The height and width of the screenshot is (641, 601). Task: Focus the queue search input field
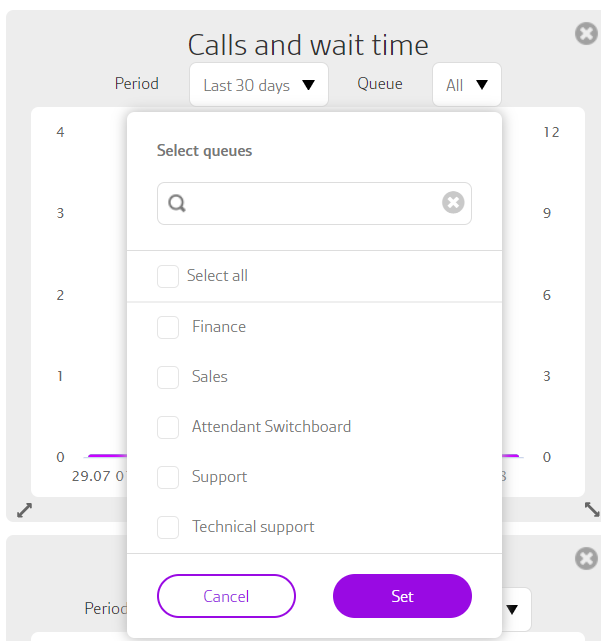point(314,203)
